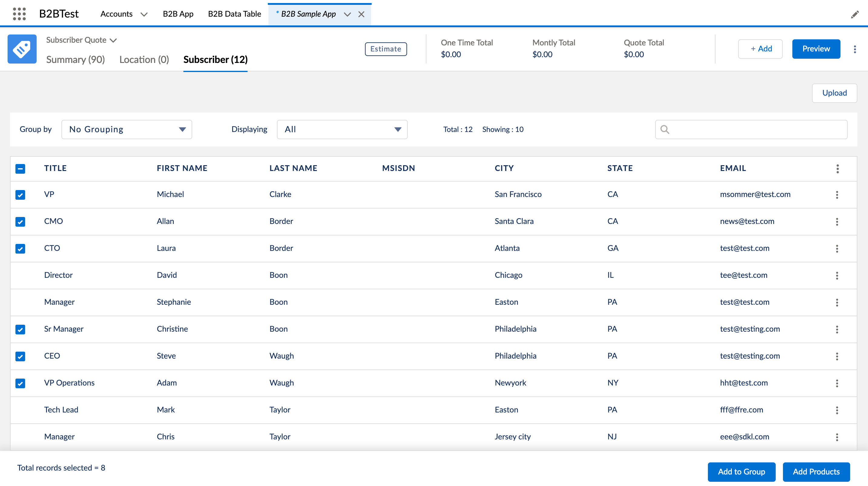Screen dimensions: 868x486
Task: Expand the Accounts navigation dropdown chevron
Action: pyautogui.click(x=144, y=15)
